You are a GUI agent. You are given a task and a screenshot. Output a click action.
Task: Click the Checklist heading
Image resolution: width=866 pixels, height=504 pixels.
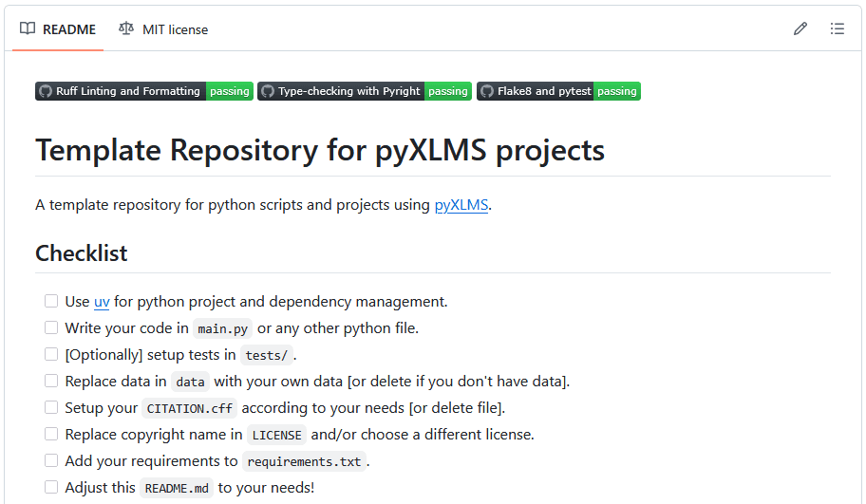(x=82, y=253)
